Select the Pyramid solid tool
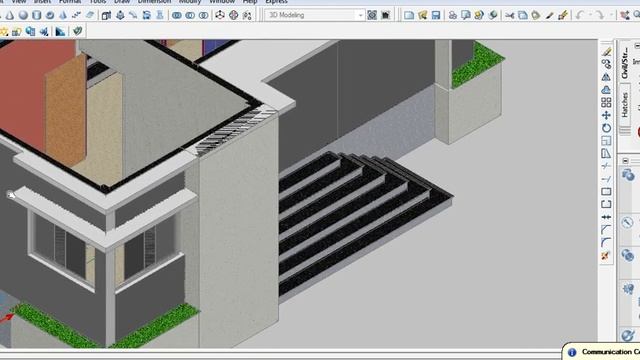The height and width of the screenshot is (360, 640). coord(63,16)
